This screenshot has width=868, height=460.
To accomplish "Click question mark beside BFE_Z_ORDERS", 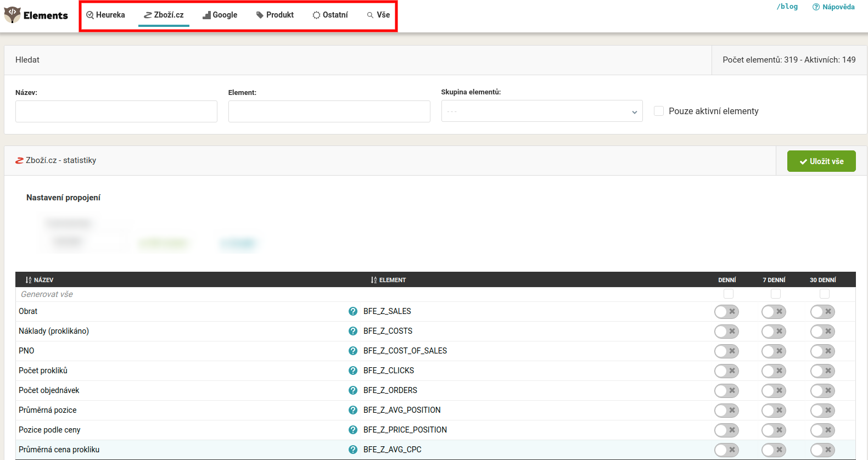I will 353,390.
